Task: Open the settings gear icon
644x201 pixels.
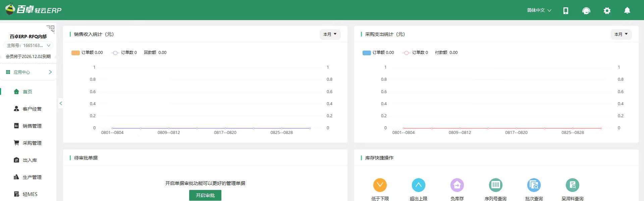Action: click(x=607, y=11)
